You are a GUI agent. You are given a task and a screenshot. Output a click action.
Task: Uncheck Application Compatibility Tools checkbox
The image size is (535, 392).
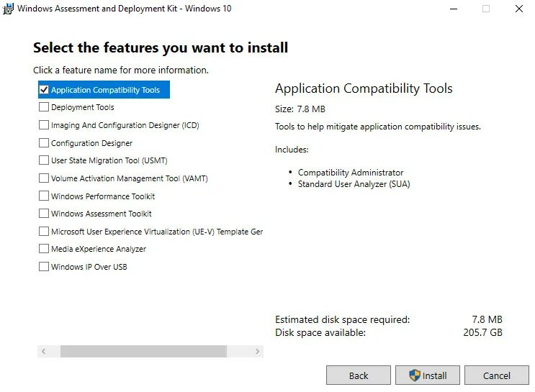click(44, 90)
